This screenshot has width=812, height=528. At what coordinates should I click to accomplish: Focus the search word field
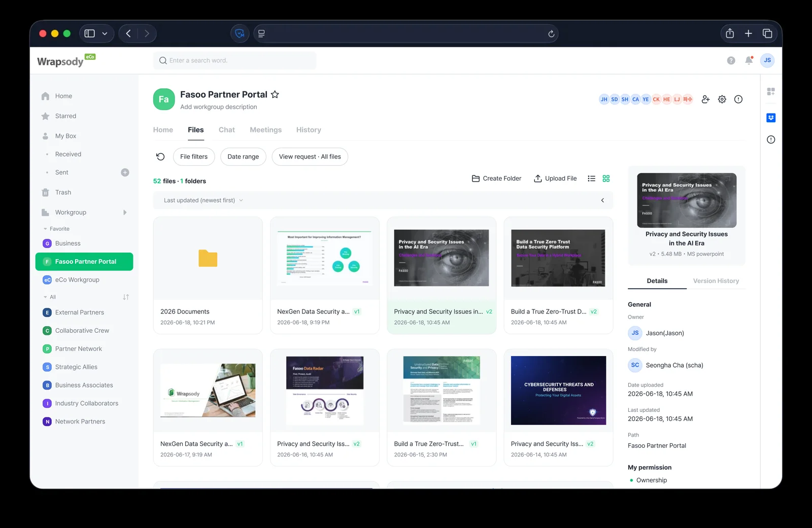[234, 60]
